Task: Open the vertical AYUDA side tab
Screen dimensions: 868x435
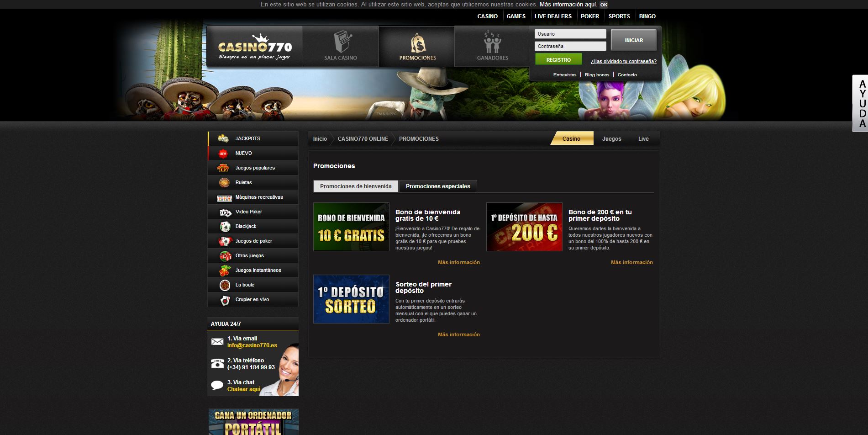Action: click(x=861, y=103)
